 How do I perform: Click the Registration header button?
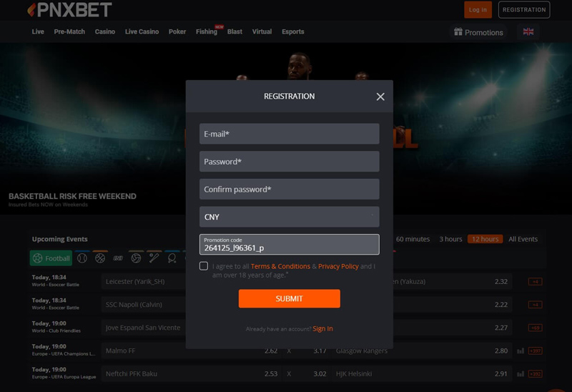(524, 10)
